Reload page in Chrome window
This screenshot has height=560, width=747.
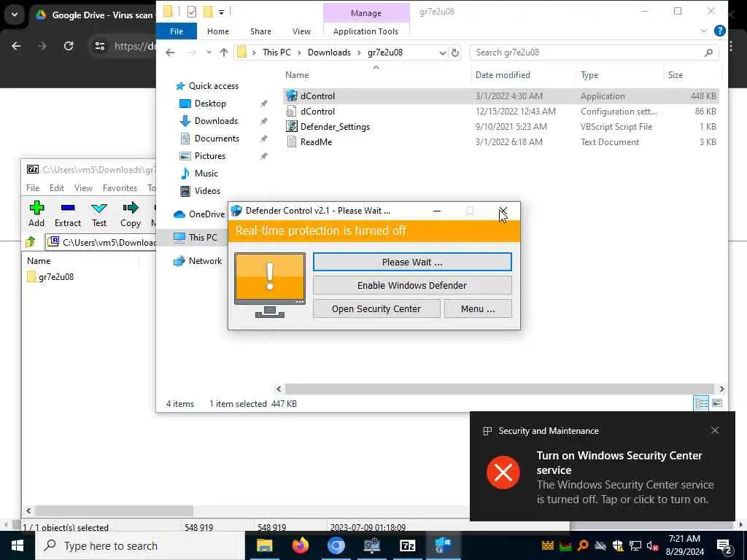click(69, 46)
